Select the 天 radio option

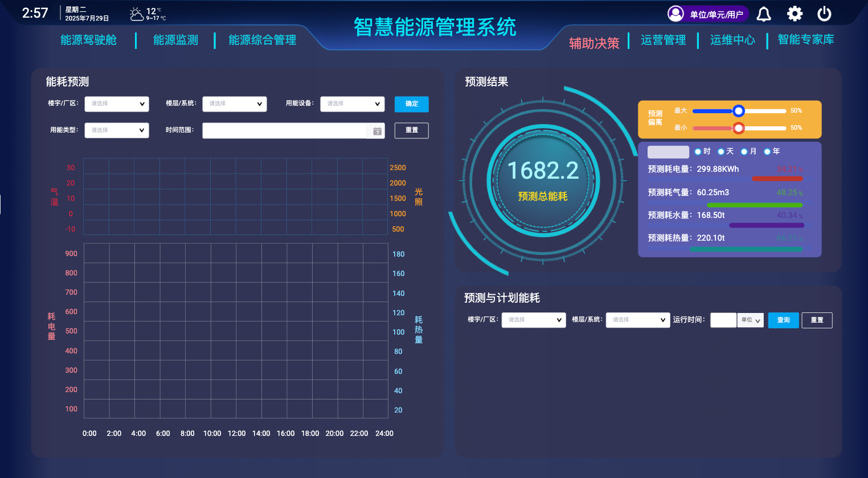[x=721, y=151]
